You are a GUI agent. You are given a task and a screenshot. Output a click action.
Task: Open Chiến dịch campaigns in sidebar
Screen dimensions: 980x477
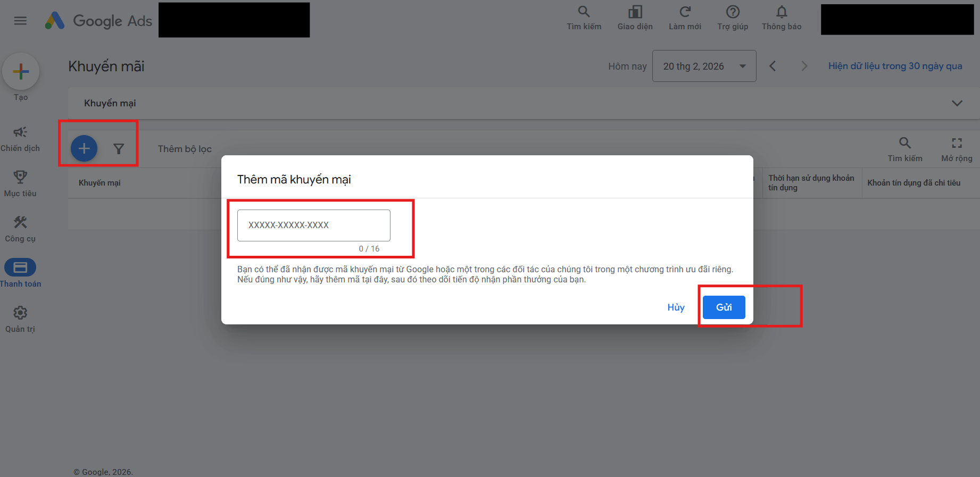click(20, 139)
